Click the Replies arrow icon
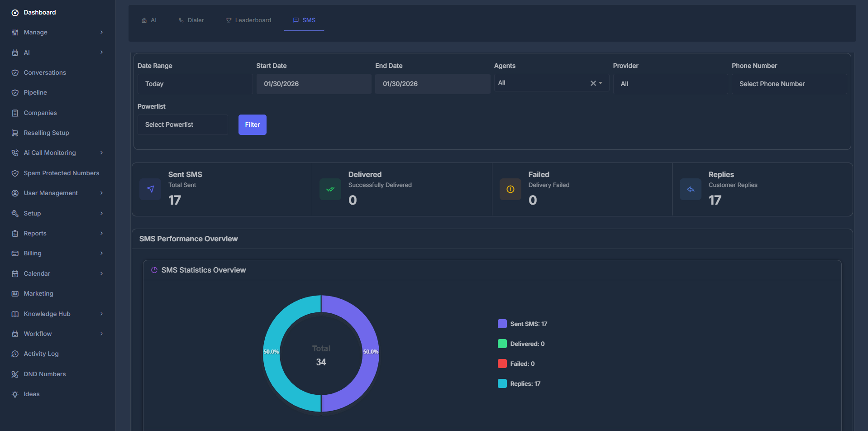The image size is (868, 431). [x=691, y=189]
